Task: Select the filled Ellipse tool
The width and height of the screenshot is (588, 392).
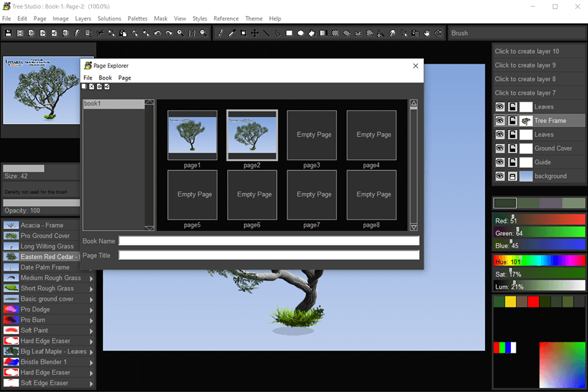Action: coord(300,33)
